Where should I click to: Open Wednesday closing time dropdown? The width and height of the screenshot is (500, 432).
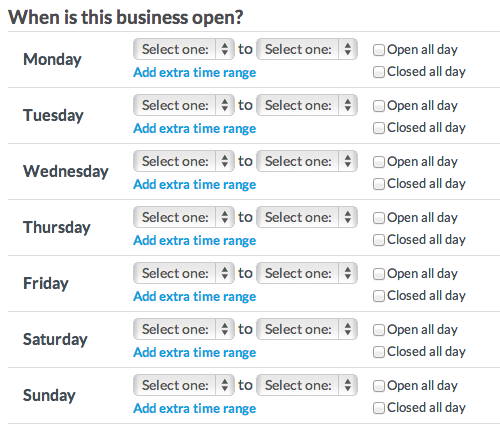[x=307, y=161]
